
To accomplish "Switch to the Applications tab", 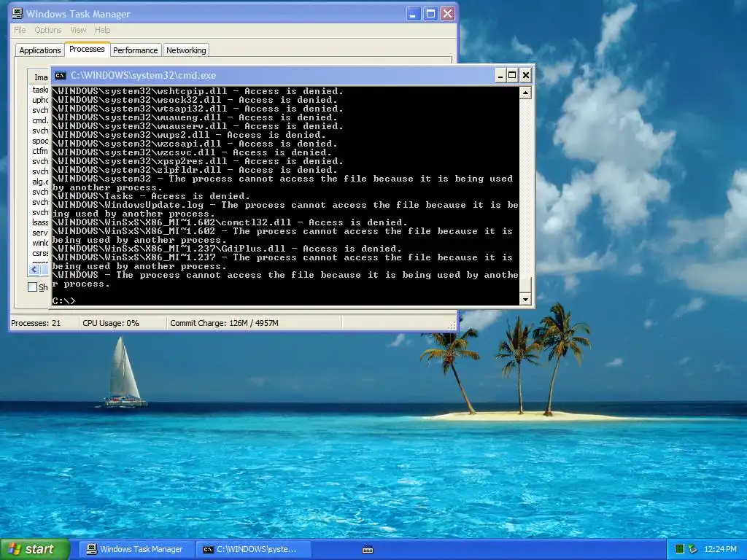I will [x=40, y=50].
